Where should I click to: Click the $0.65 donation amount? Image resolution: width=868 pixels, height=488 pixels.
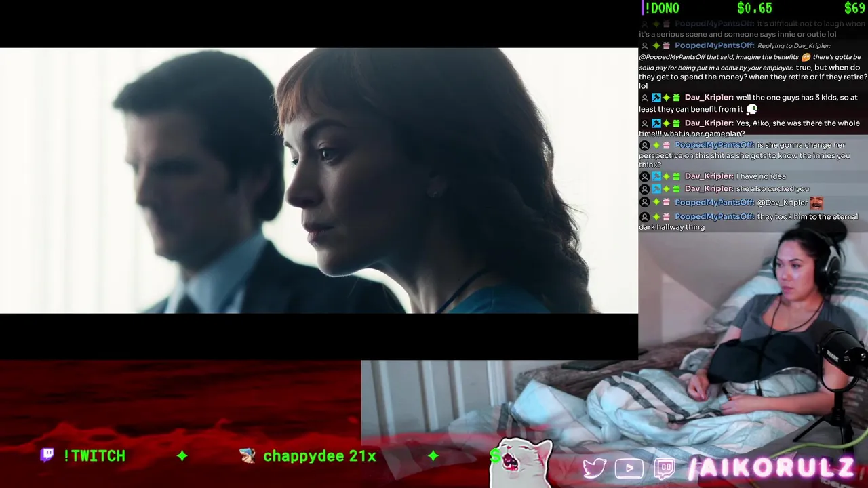pyautogui.click(x=755, y=8)
